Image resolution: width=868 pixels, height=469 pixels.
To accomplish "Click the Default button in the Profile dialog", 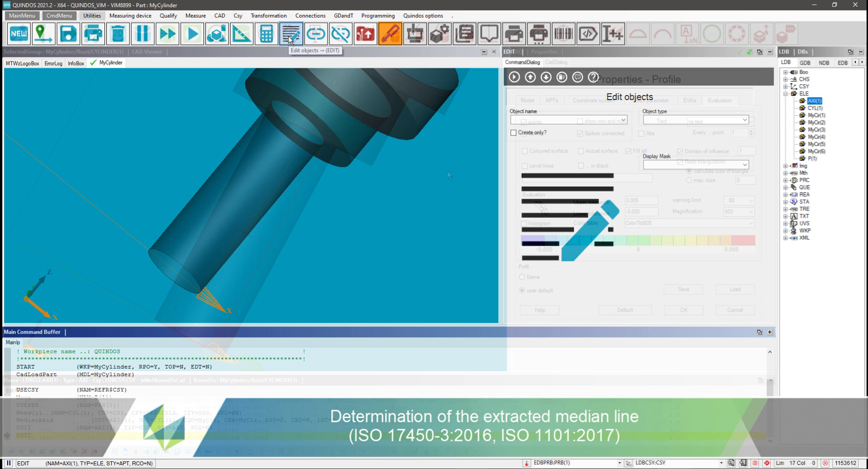I will pos(625,310).
